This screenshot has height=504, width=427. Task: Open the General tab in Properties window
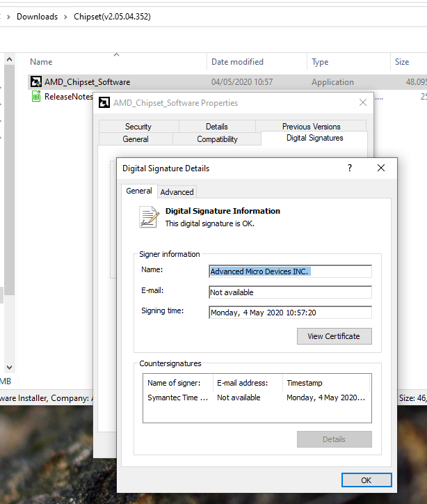click(136, 139)
